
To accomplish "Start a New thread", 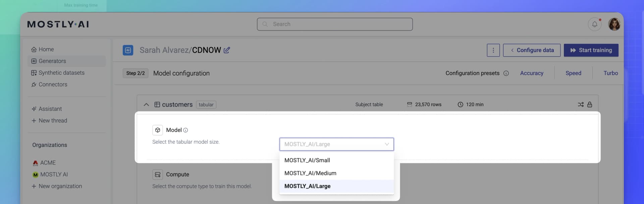I will click(x=49, y=121).
